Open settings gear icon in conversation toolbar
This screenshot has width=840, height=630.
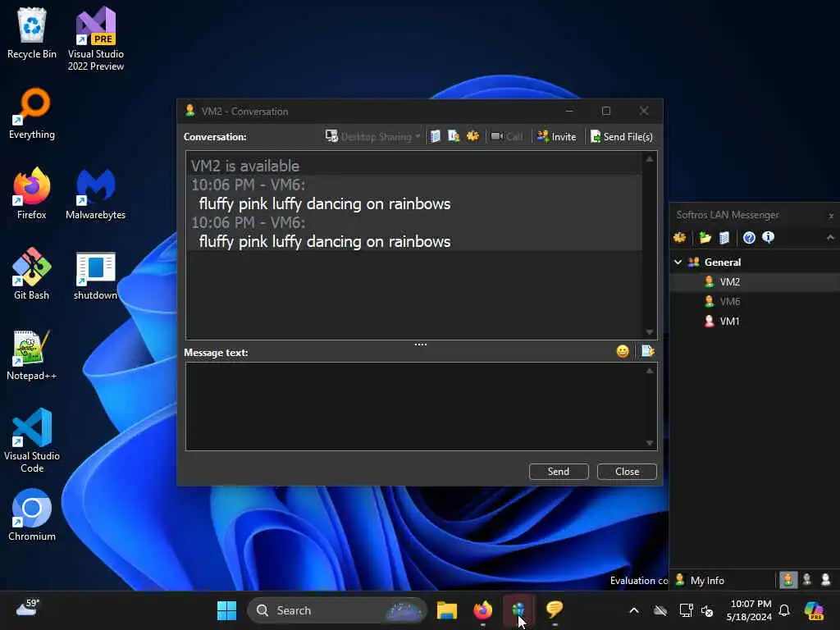(472, 136)
